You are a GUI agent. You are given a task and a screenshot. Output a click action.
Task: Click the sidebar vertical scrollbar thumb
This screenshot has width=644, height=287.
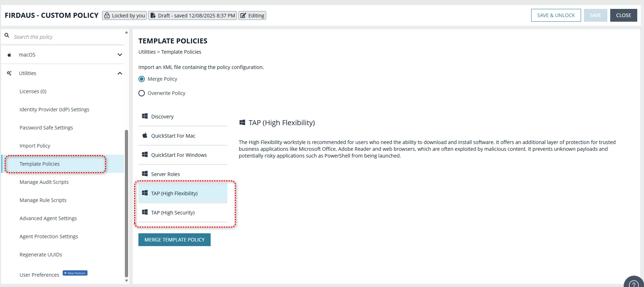click(126, 203)
